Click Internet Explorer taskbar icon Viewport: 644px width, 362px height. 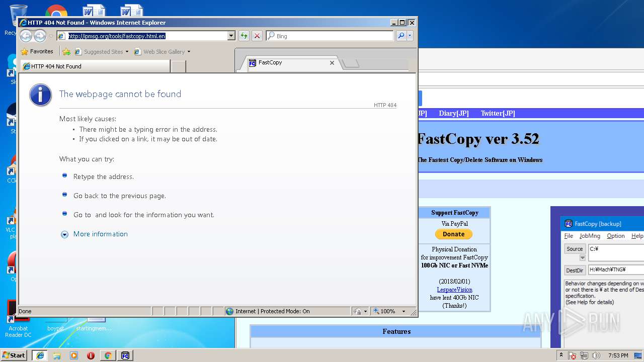(x=40, y=355)
